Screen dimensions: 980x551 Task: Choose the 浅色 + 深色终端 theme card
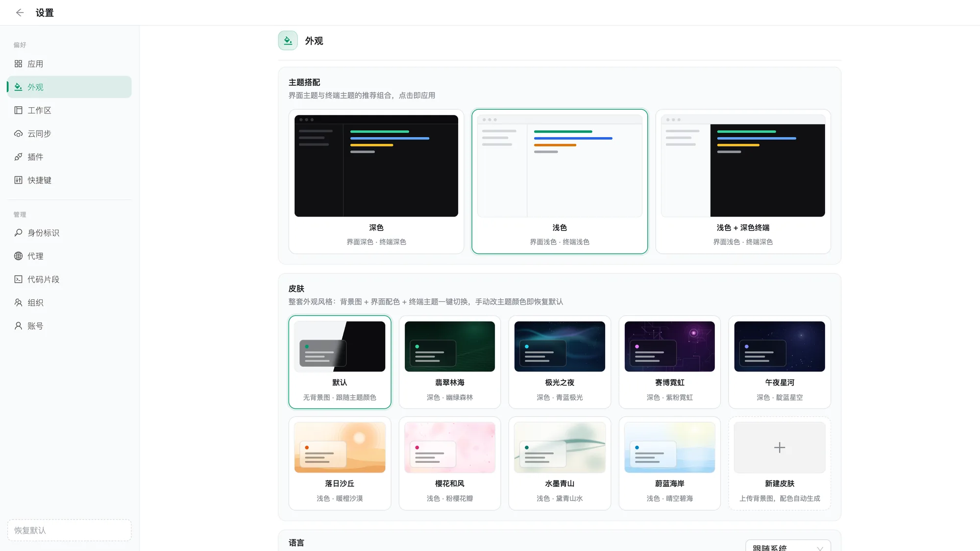[743, 181]
